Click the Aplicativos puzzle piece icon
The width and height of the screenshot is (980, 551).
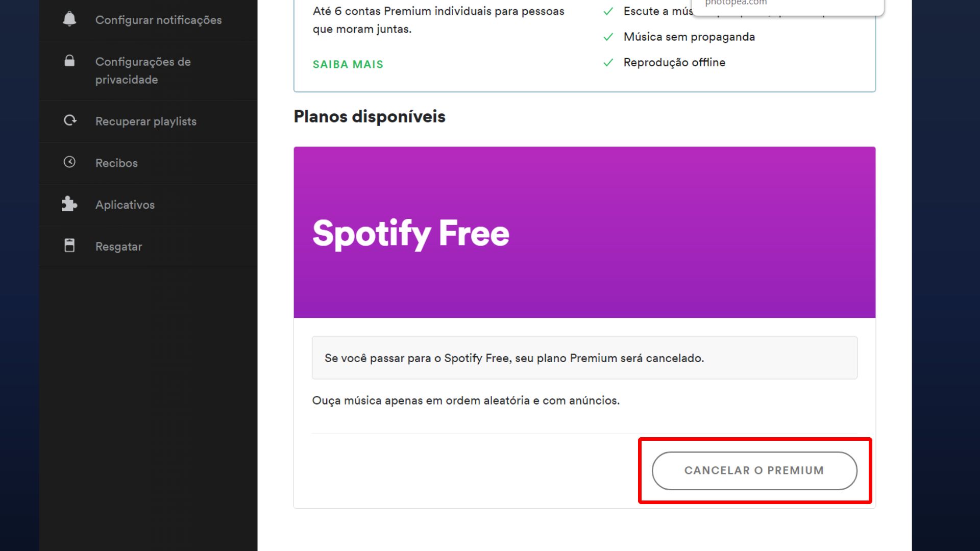[69, 204]
